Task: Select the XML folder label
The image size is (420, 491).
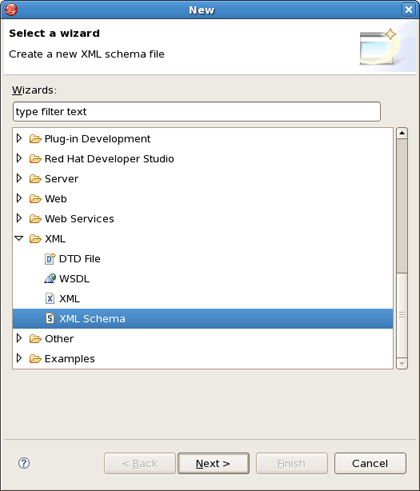Action: [55, 239]
